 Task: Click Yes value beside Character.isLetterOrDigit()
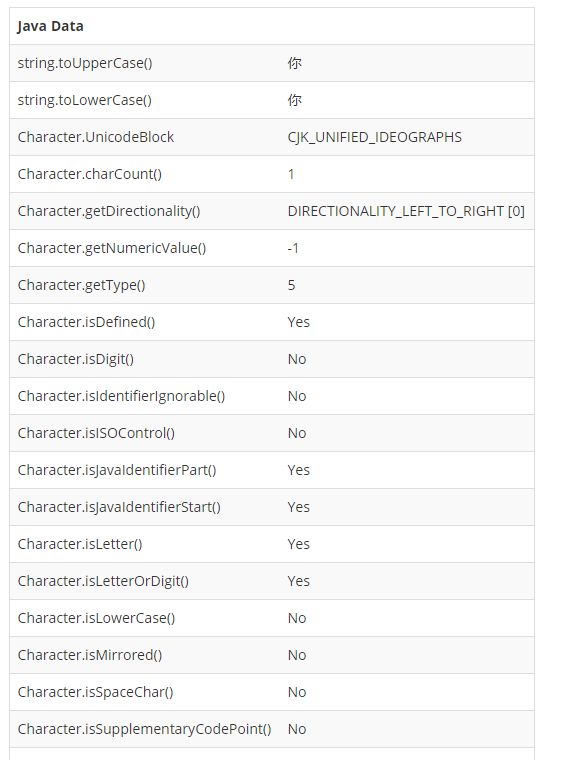coord(298,581)
